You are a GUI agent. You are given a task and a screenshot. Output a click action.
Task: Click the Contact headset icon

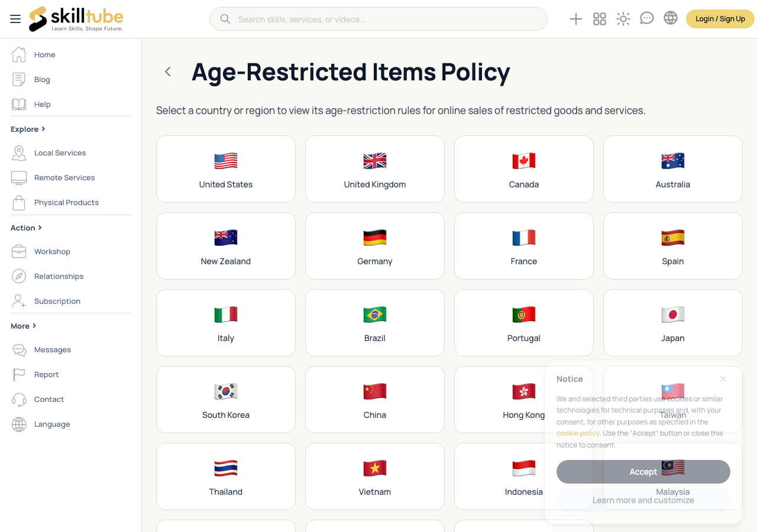click(19, 399)
